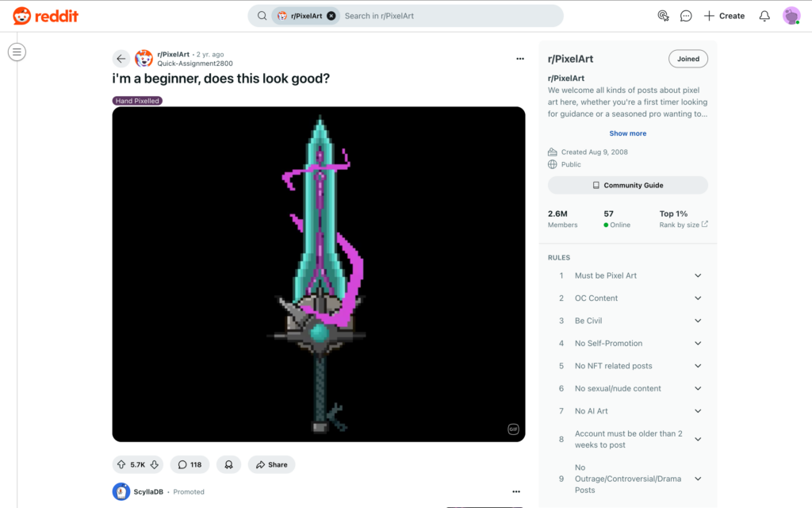Open ScyllaDB promoted post name
812x508 pixels.
[148, 492]
